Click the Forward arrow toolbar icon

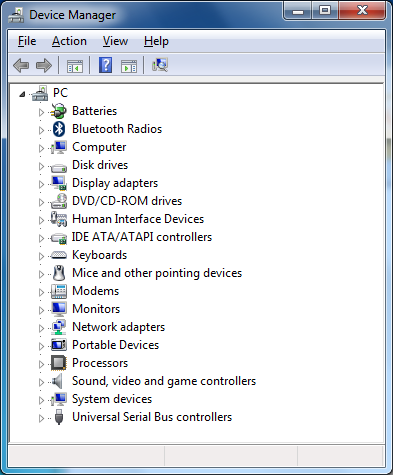(x=44, y=65)
